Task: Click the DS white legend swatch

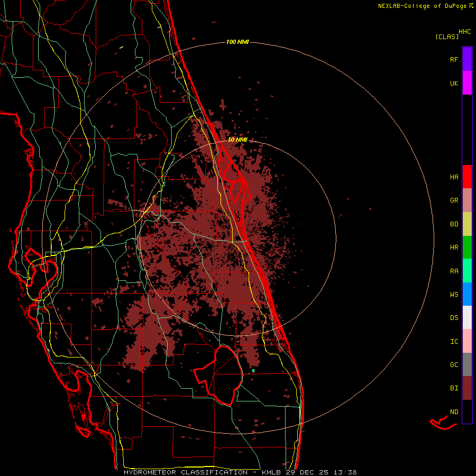Action: pos(467,317)
